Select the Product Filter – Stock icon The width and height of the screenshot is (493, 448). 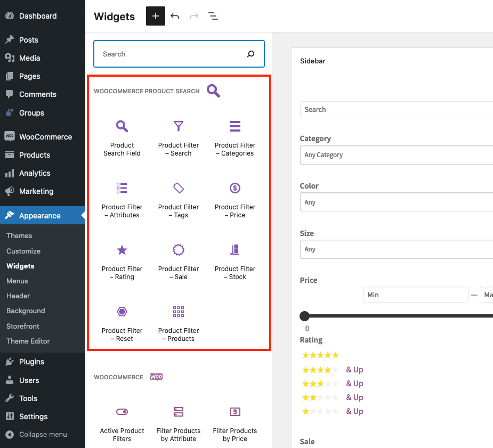point(235,250)
